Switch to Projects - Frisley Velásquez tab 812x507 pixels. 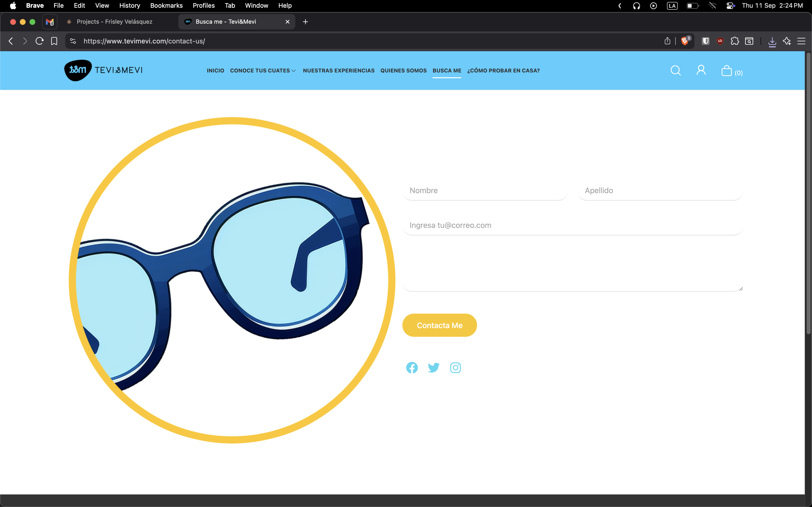(114, 22)
